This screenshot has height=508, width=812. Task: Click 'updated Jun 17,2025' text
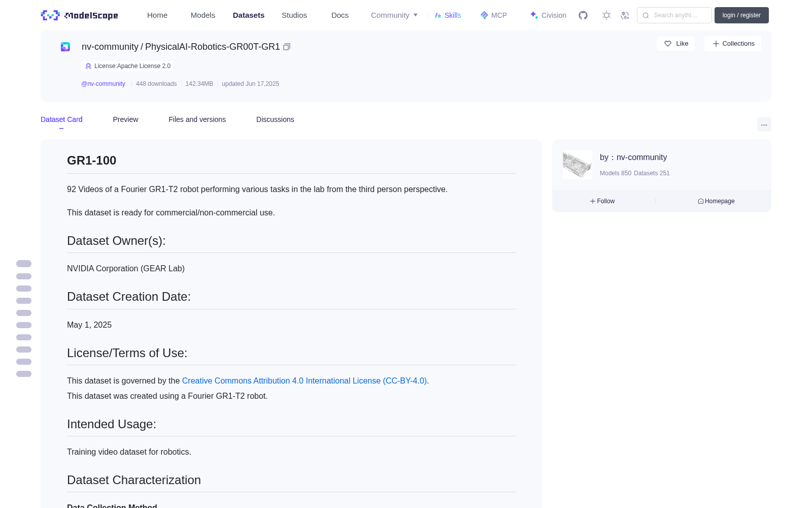click(250, 84)
